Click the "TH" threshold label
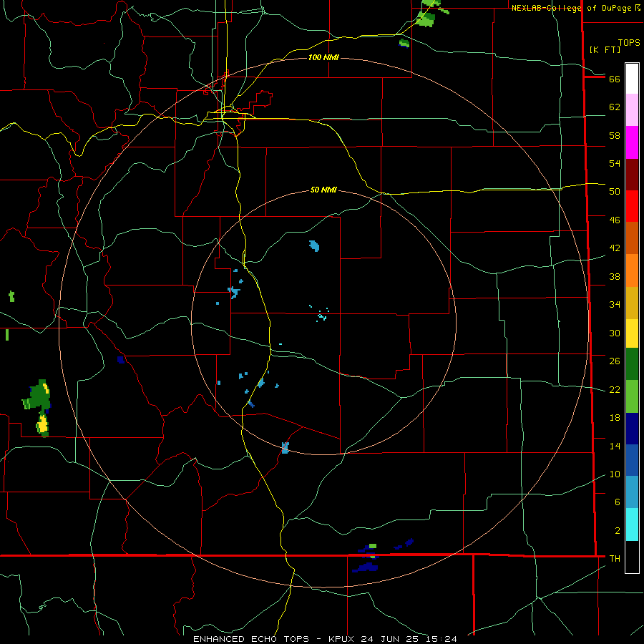This screenshot has width=644, height=644. point(615,559)
